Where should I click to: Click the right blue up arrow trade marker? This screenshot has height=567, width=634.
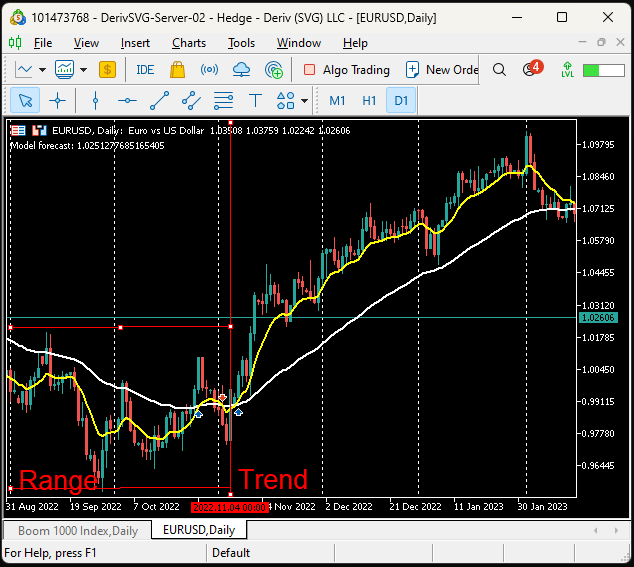tap(239, 412)
